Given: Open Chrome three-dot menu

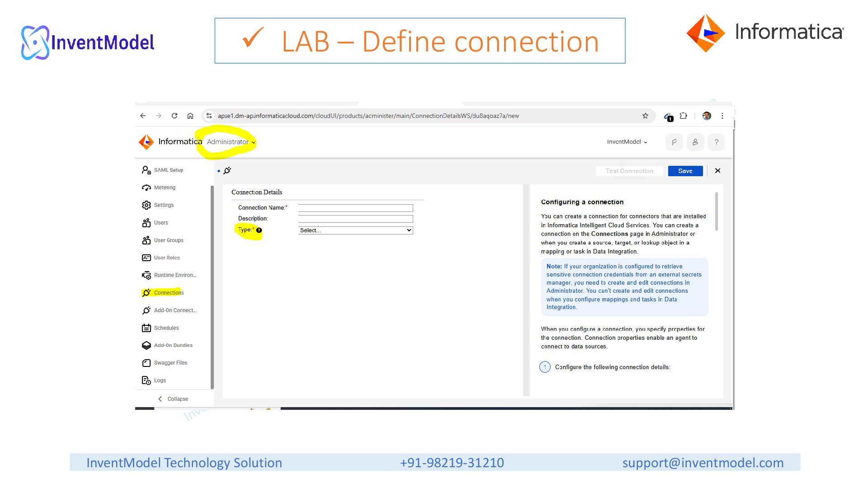Looking at the screenshot, I should tap(722, 116).
